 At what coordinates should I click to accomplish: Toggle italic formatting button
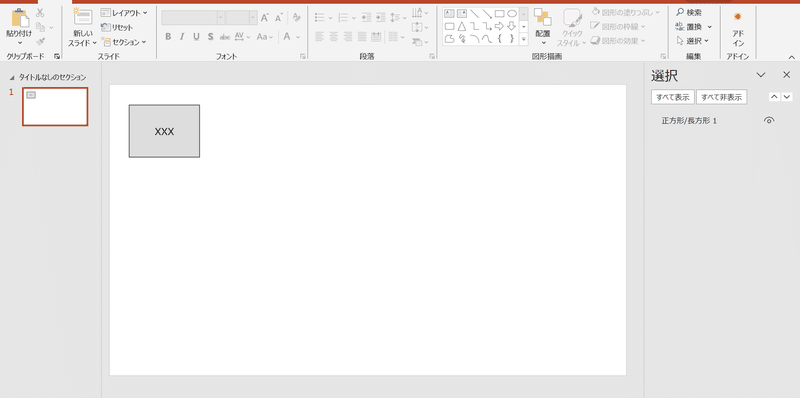point(182,37)
